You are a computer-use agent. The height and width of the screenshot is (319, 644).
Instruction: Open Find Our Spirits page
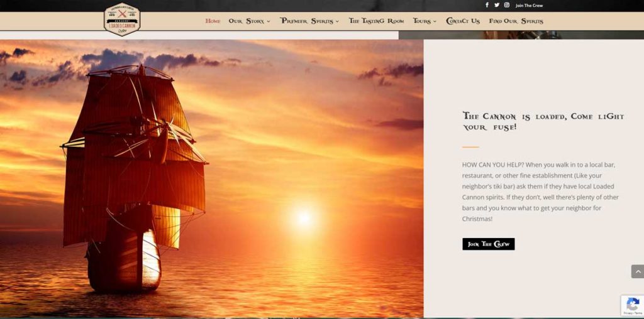(516, 21)
